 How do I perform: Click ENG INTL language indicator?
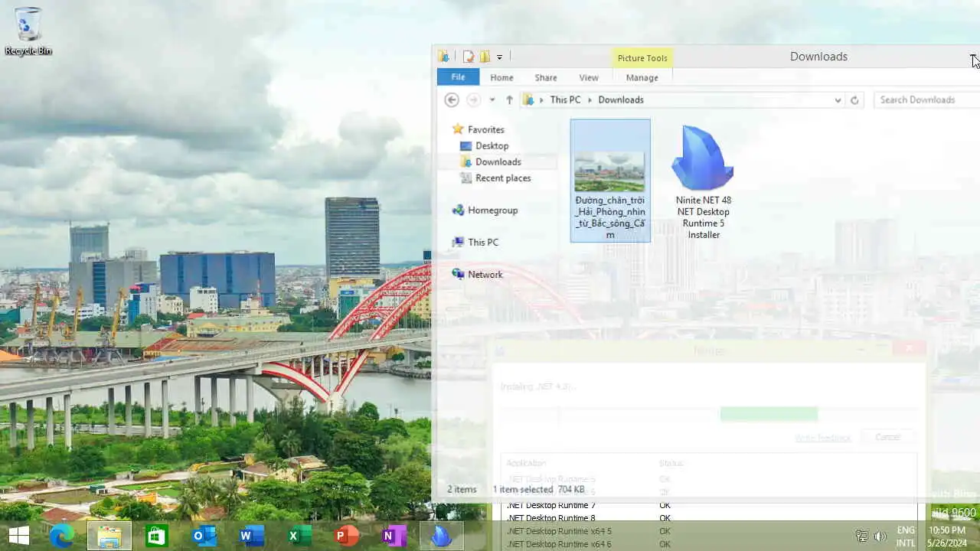pos(906,536)
